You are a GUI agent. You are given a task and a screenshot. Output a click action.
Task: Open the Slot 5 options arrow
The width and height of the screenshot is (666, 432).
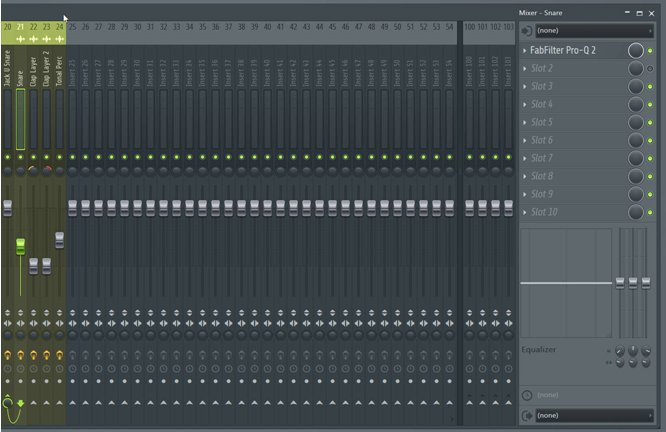(x=525, y=122)
